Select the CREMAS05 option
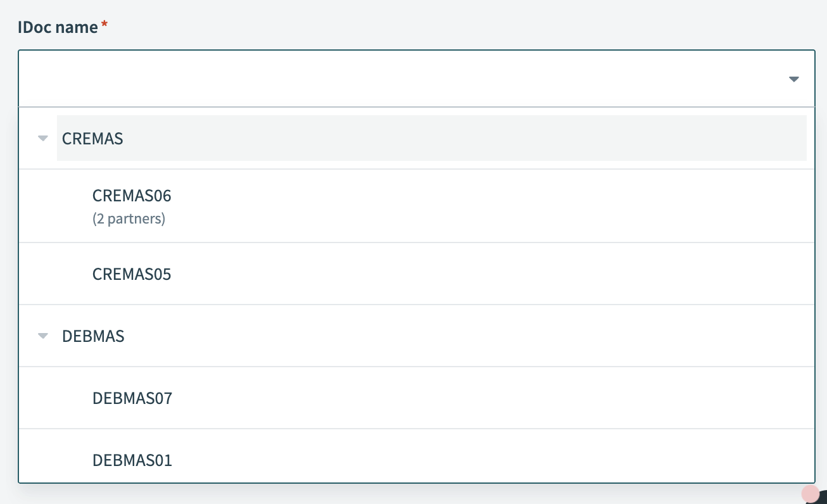This screenshot has width=827, height=504. coord(132,274)
